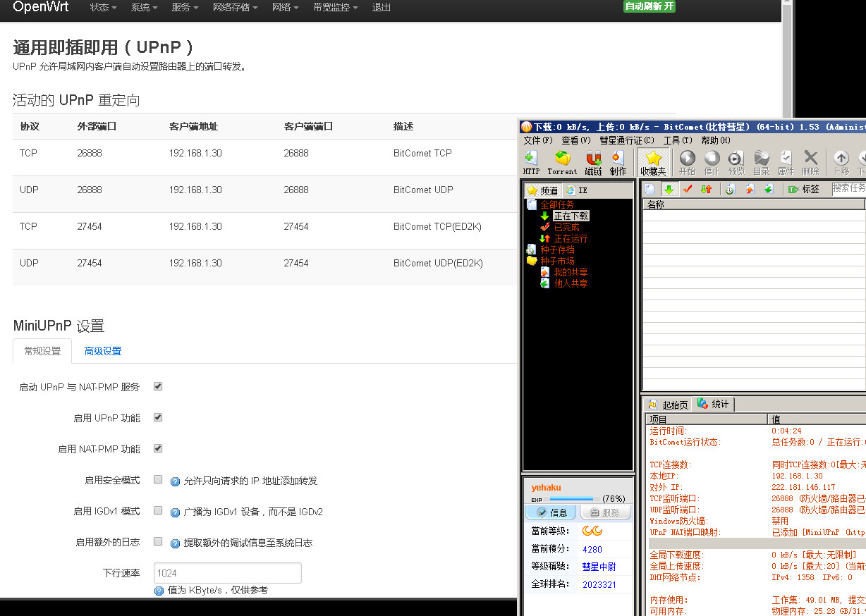Click help icon beside 提取额外的调试信息
The width and height of the screenshot is (866, 616).
pyautogui.click(x=176, y=543)
